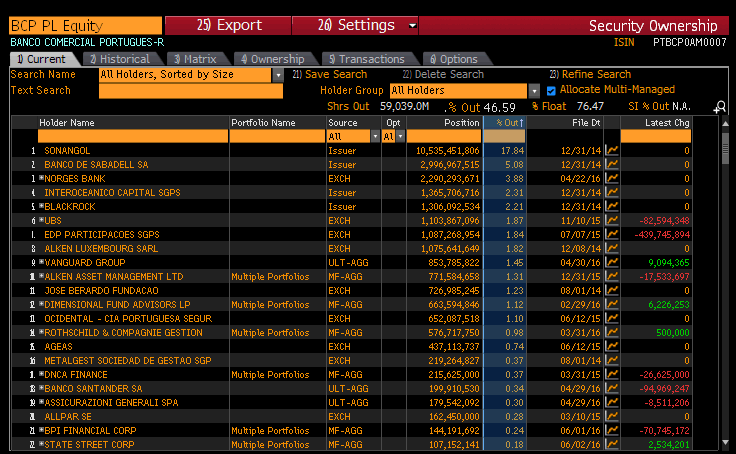Open chart icon for BANCO DE SABADELL SA row
The height and width of the screenshot is (454, 736).
(x=612, y=164)
